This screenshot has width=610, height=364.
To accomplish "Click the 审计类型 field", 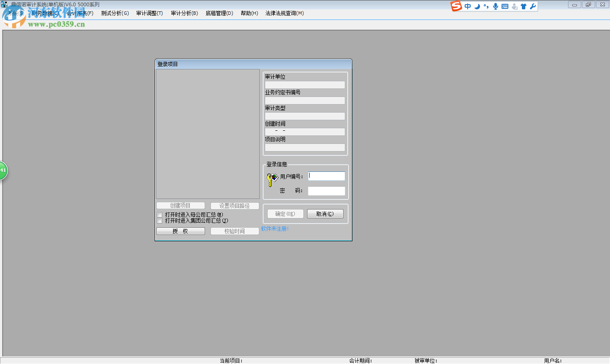I will click(x=305, y=116).
